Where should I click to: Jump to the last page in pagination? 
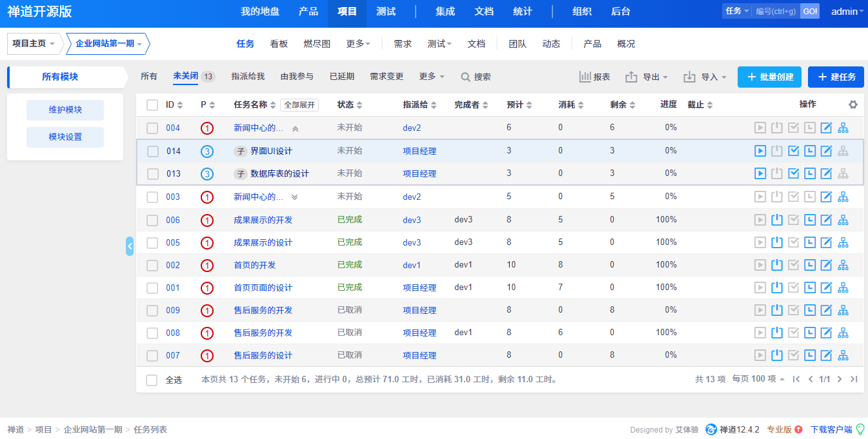click(x=854, y=379)
